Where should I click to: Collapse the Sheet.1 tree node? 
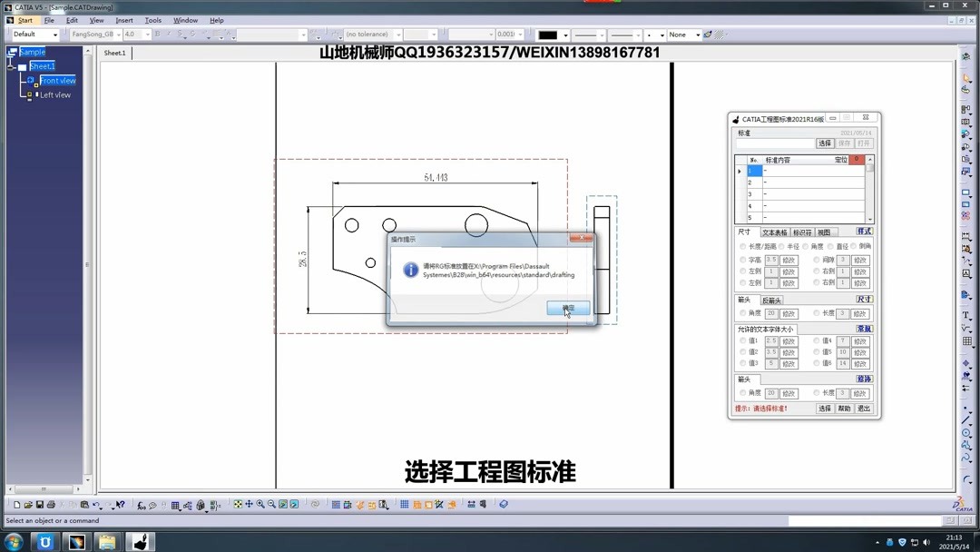click(x=10, y=68)
